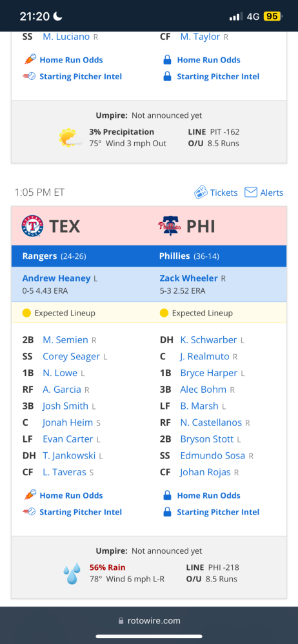Tap the Tickets icon for 1:05 PM game
This screenshot has width=298, height=644.
pyautogui.click(x=201, y=192)
